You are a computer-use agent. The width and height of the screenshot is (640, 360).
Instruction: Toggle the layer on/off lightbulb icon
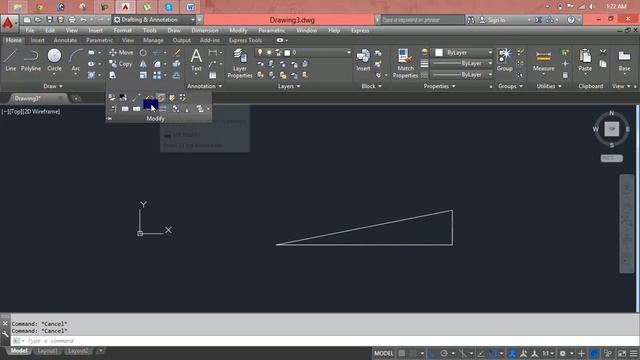[260, 53]
